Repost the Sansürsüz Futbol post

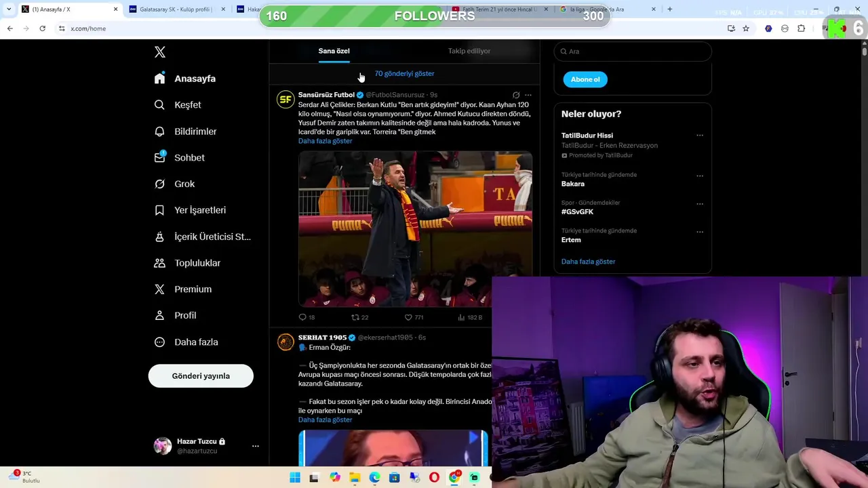point(359,317)
